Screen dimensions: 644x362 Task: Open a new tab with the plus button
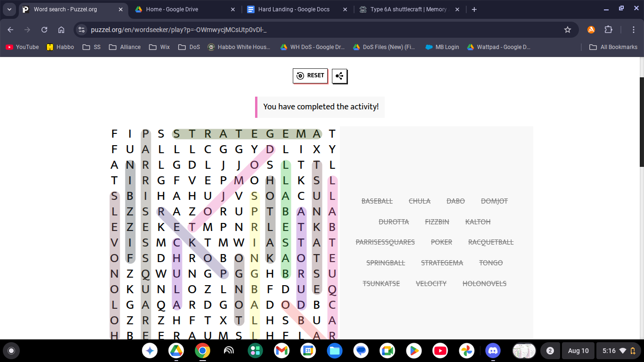point(474,9)
